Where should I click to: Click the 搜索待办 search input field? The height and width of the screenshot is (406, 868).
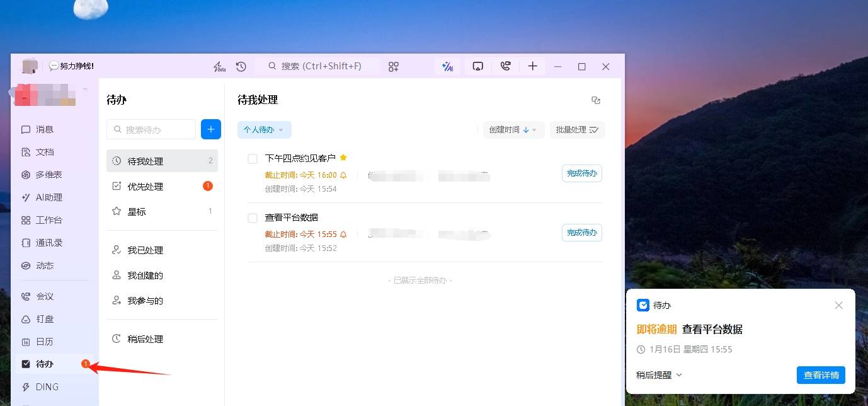(x=151, y=129)
